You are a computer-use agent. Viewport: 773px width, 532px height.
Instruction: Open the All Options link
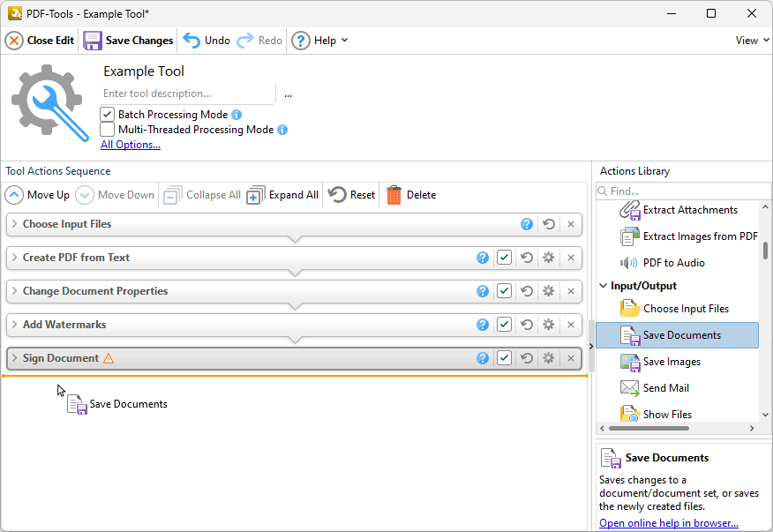click(x=131, y=145)
